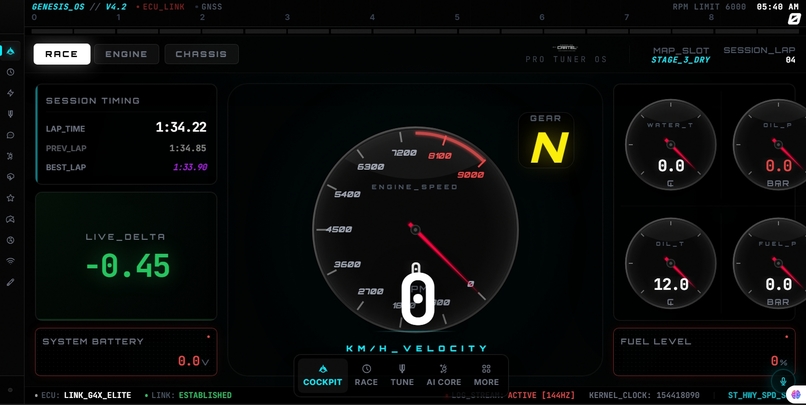Open the brain AI assistant icon
The width and height of the screenshot is (806, 405).
pos(796,395)
